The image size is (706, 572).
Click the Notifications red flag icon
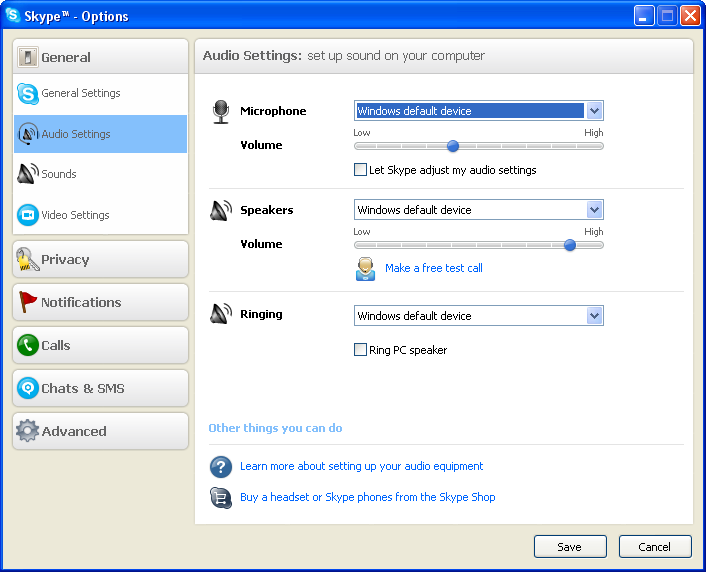(x=27, y=302)
